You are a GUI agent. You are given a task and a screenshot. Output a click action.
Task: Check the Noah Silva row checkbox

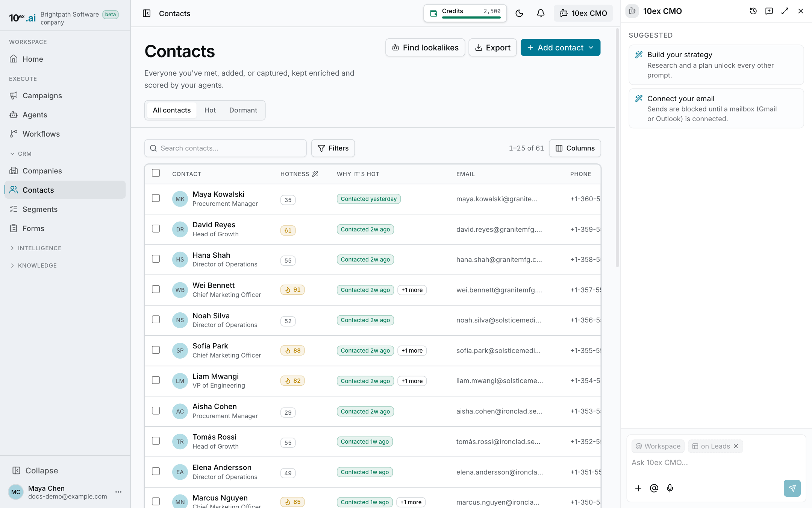pyautogui.click(x=156, y=319)
